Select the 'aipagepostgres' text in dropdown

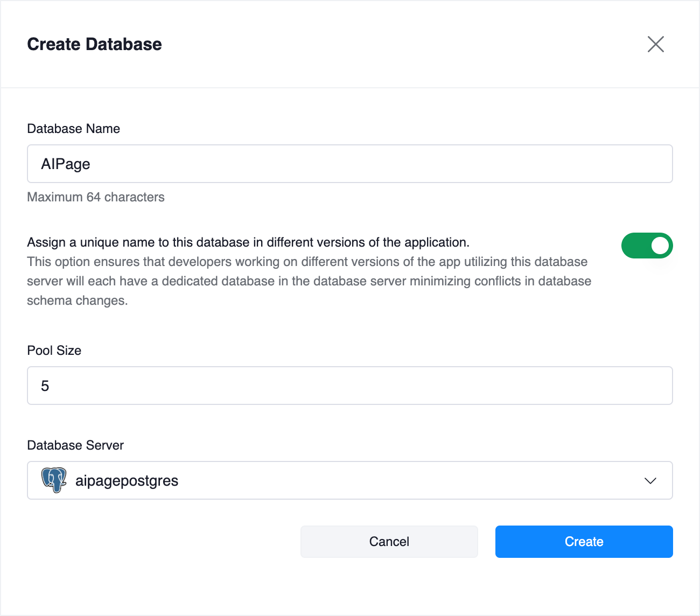coord(127,481)
